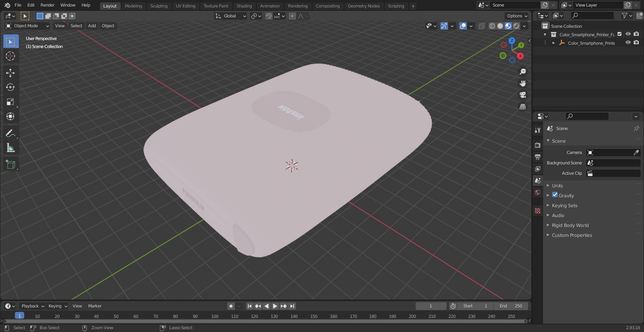Screen dimensions: 644x332
Task: Toggle show overlays button
Action: point(463,26)
